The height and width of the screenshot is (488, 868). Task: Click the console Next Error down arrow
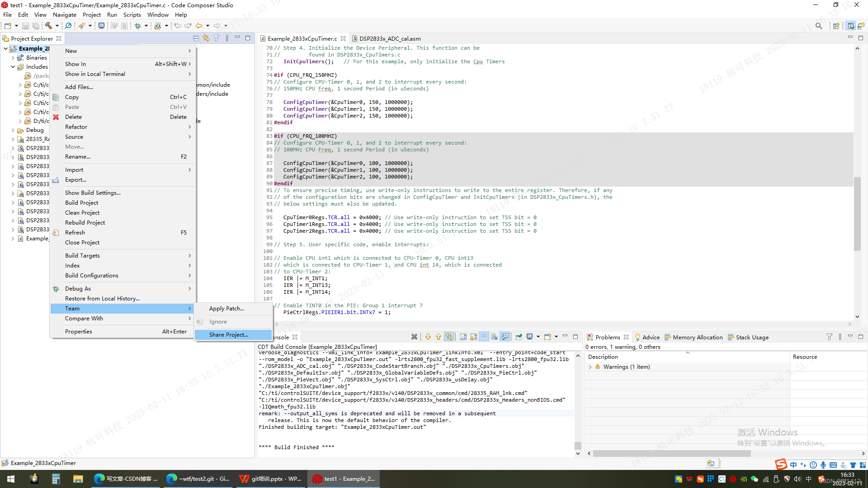(x=428, y=337)
